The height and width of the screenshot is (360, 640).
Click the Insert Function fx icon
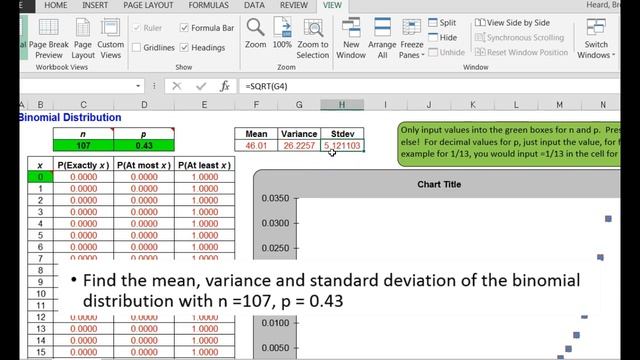point(224,86)
